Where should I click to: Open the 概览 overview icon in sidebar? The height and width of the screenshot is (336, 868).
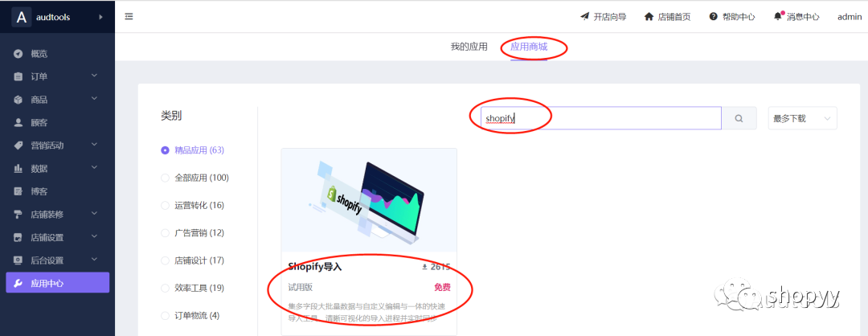(x=18, y=54)
